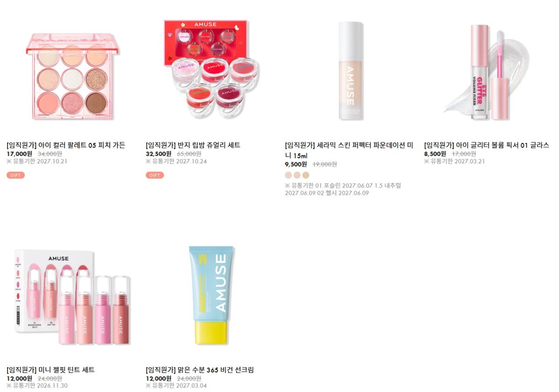
Task: Click the 32,500원 sale price
Action: tap(158, 154)
